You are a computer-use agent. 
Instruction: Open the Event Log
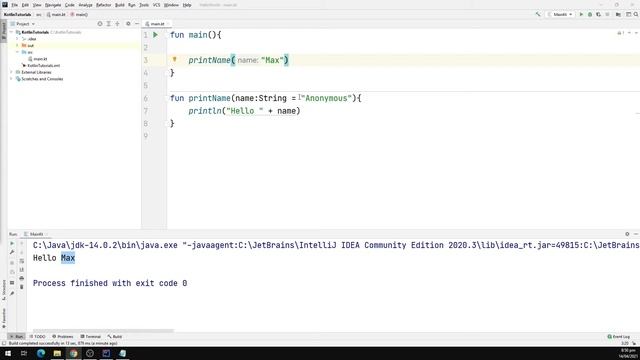[619, 336]
